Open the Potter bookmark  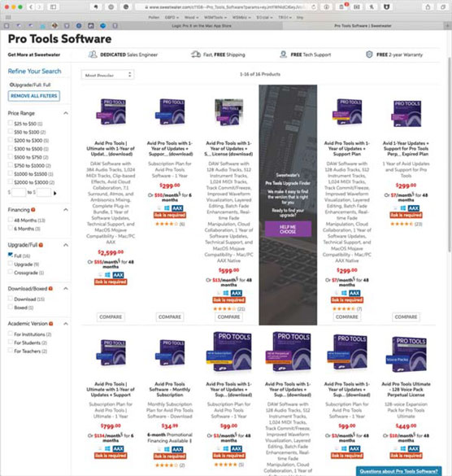click(154, 17)
